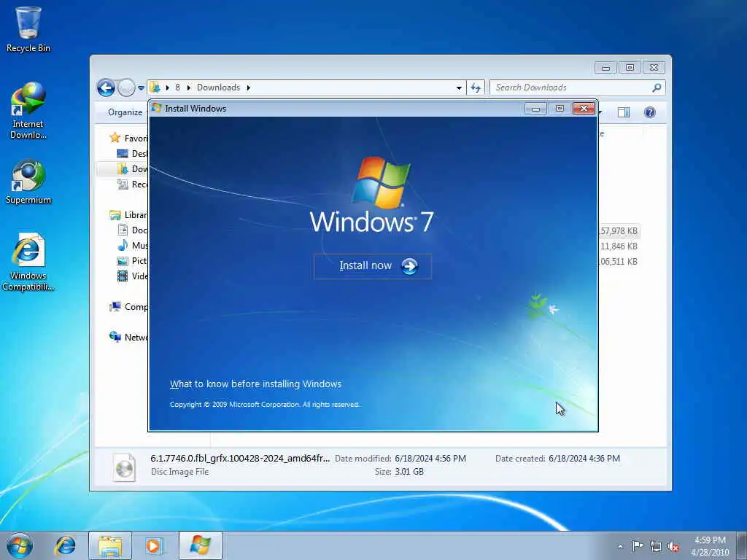Click the search magnifier icon
Viewport: 747px width, 560px height.
click(657, 87)
